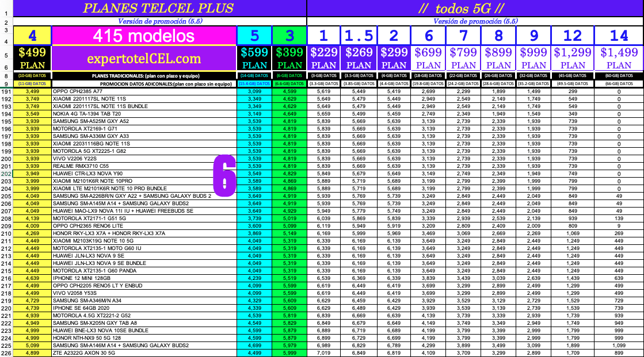Select the cyan plan "5" header cell
This screenshot has width=644, height=357.
[254, 36]
